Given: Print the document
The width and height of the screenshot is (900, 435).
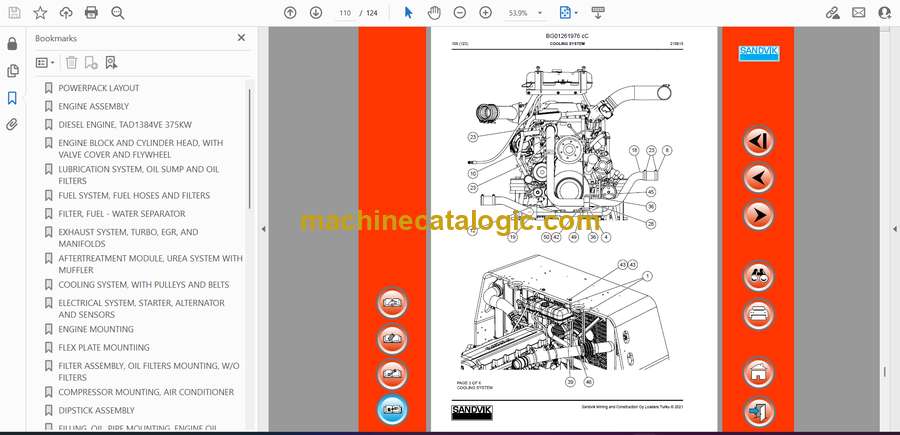Looking at the screenshot, I should pyautogui.click(x=91, y=13).
